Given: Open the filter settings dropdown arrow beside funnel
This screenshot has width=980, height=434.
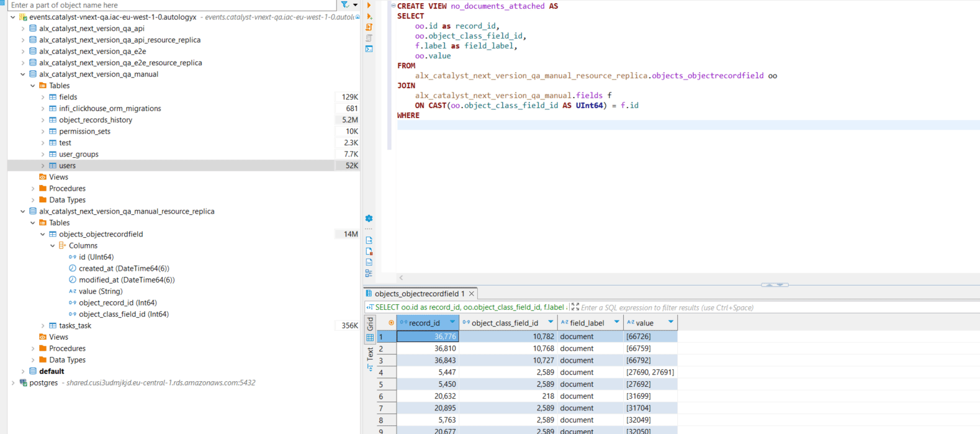Looking at the screenshot, I should coord(355,5).
